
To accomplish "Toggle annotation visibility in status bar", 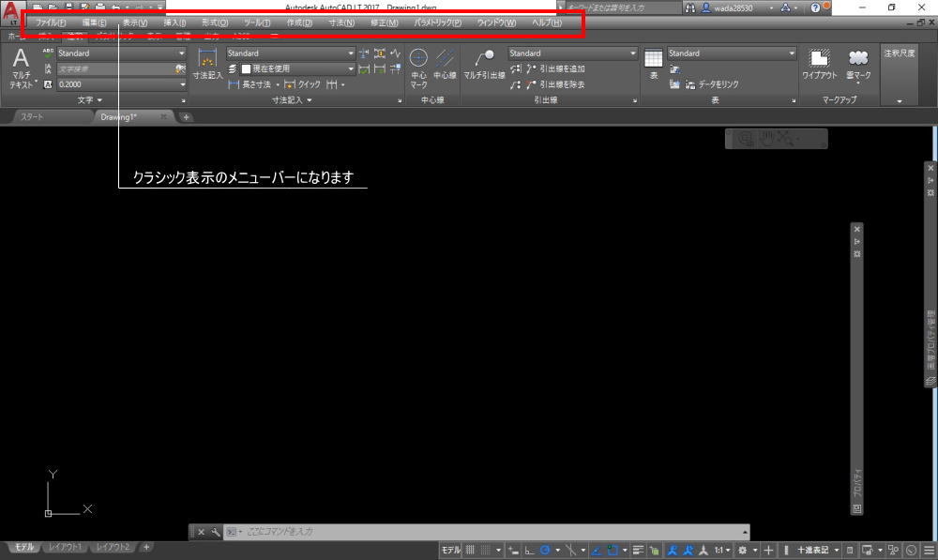I will pos(673,551).
